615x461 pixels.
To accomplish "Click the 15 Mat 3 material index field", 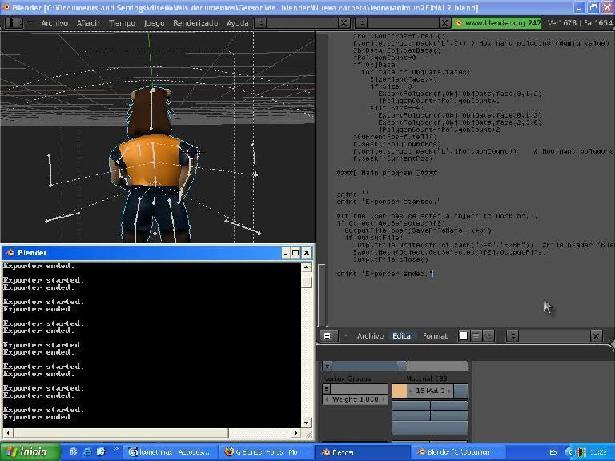I will (430, 391).
